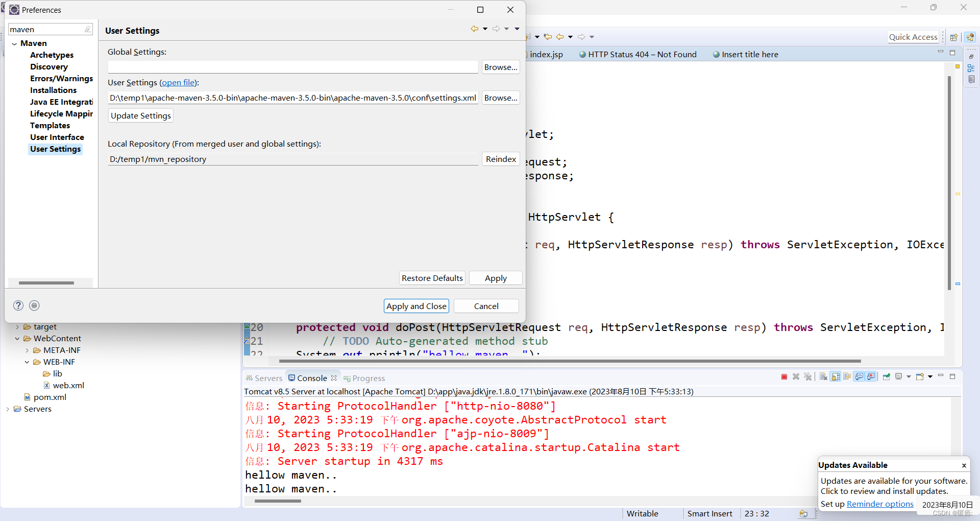The height and width of the screenshot is (521, 980).
Task: Open the Display Selected Console dropdown arrow
Action: (x=909, y=377)
